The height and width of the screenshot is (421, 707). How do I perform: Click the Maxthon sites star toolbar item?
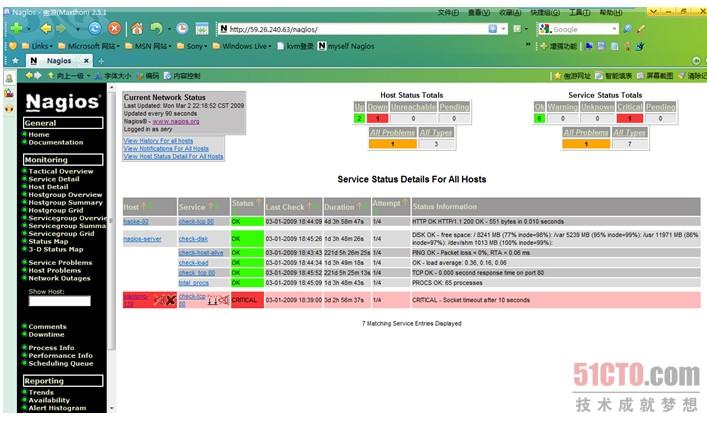(x=572, y=76)
